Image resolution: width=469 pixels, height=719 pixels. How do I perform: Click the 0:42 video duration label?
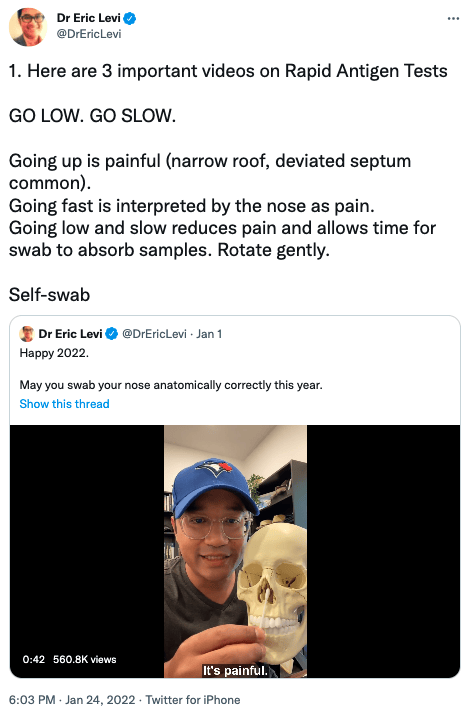point(33,659)
